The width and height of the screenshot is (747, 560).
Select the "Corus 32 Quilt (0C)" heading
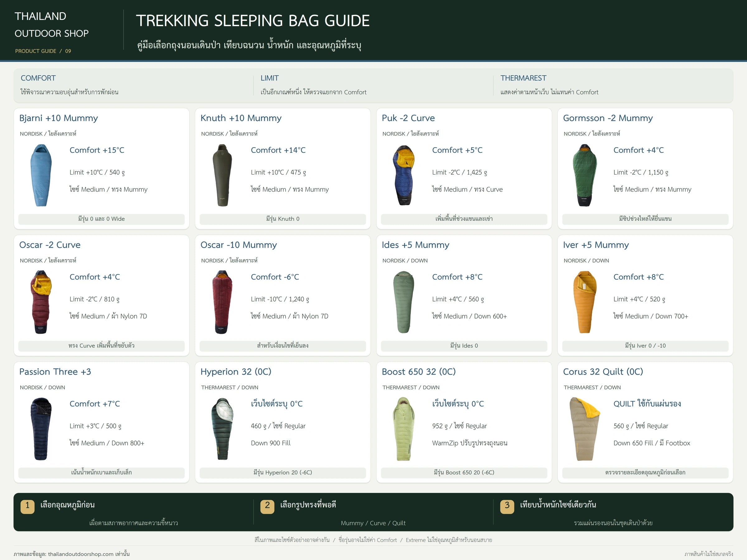[x=603, y=372]
